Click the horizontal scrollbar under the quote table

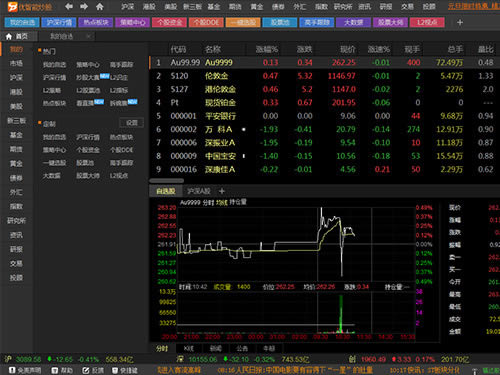[x=167, y=181]
